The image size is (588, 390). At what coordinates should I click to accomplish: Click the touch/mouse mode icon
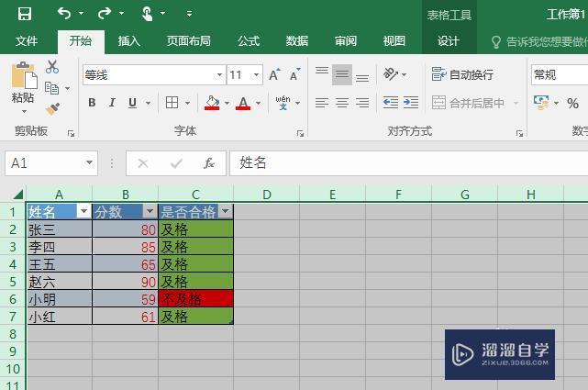pyautogui.click(x=147, y=14)
